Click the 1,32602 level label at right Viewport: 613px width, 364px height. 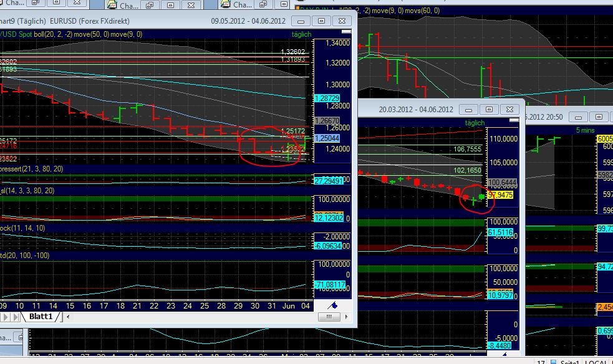click(x=293, y=52)
